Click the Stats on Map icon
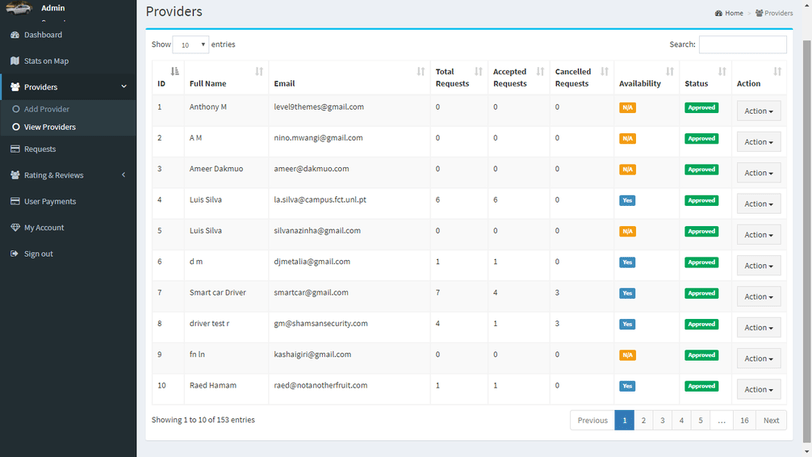The height and width of the screenshot is (457, 812). [x=15, y=61]
